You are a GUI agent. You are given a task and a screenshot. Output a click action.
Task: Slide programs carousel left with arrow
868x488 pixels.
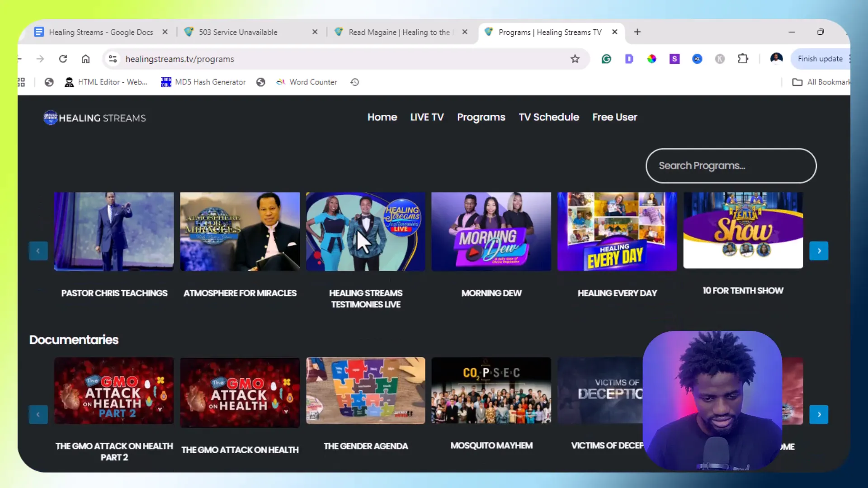(38, 251)
